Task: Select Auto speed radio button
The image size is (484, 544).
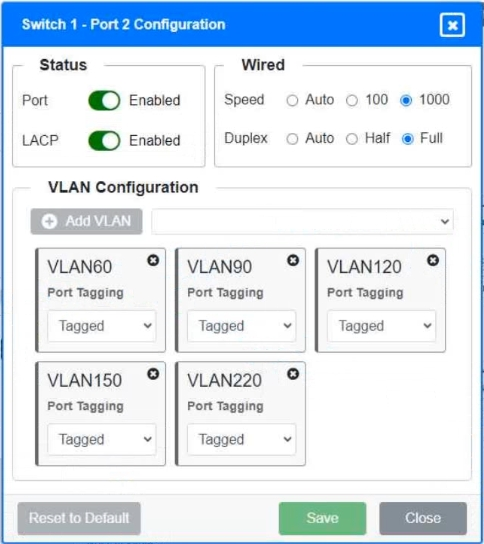Action: [292, 101]
